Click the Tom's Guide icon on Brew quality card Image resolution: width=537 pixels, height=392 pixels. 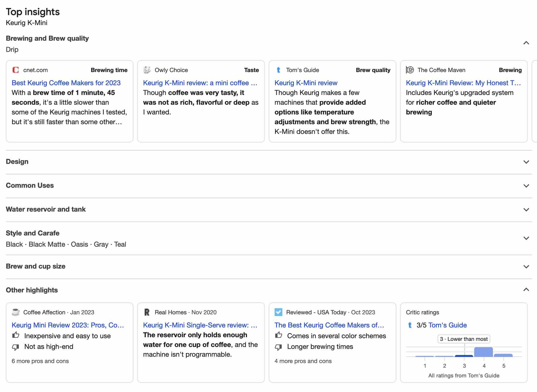click(x=278, y=70)
